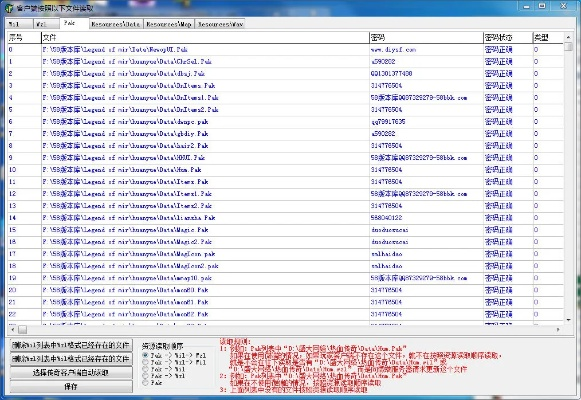Viewport: 581px width, 400px height.
Task: Choose the two-step Pak -> Wzl read order
Action: point(145,376)
